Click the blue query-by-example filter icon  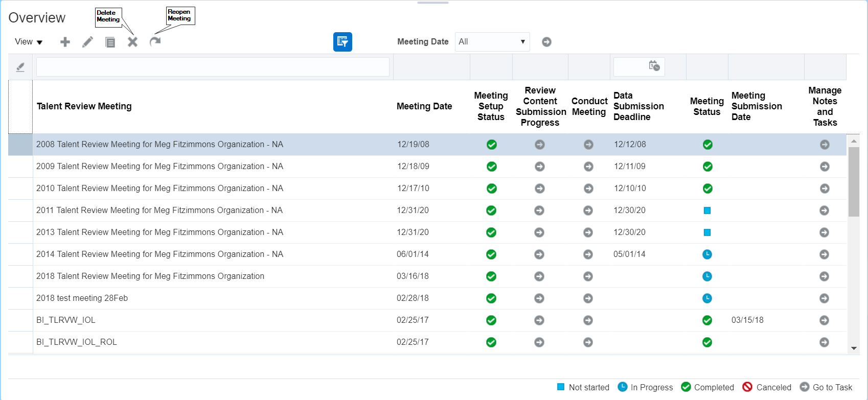(342, 42)
